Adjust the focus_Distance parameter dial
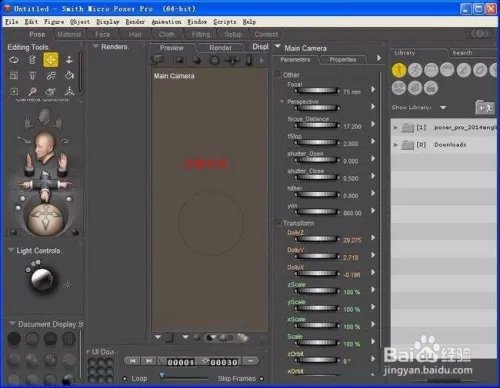500x388 pixels. pyautogui.click(x=317, y=125)
